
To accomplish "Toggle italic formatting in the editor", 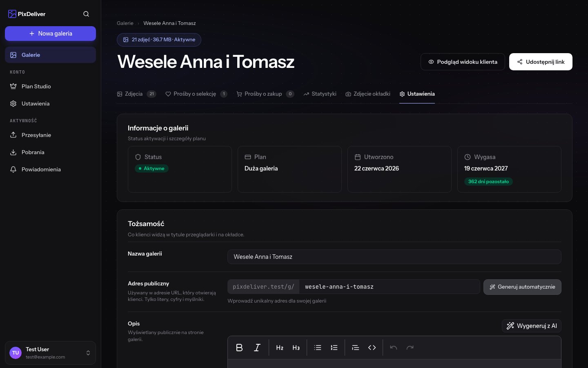I will point(257,348).
